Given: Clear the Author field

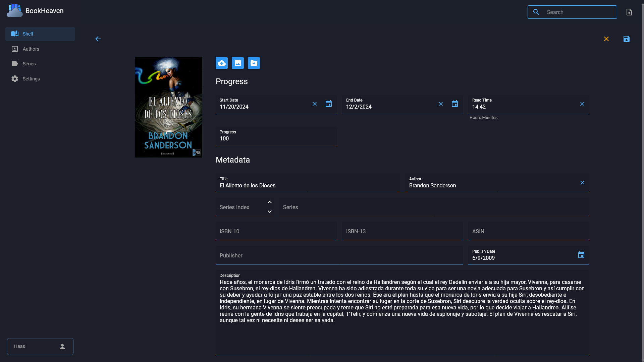Looking at the screenshot, I should [582, 183].
